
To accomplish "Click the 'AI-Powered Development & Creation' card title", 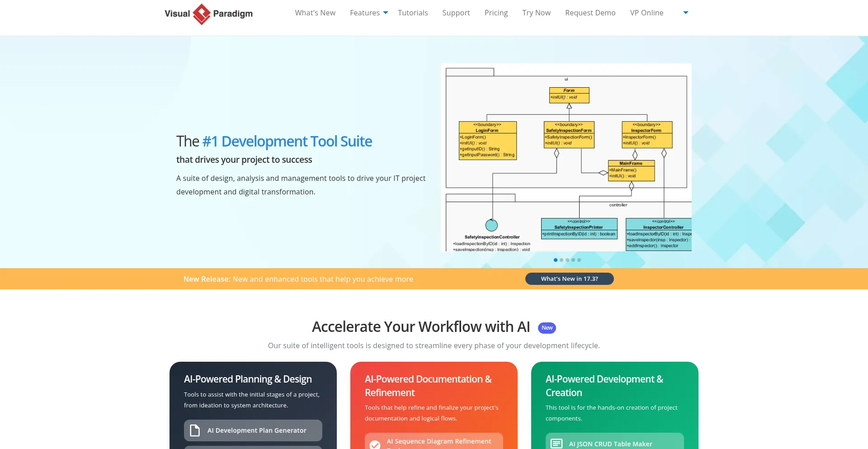I will (604, 386).
